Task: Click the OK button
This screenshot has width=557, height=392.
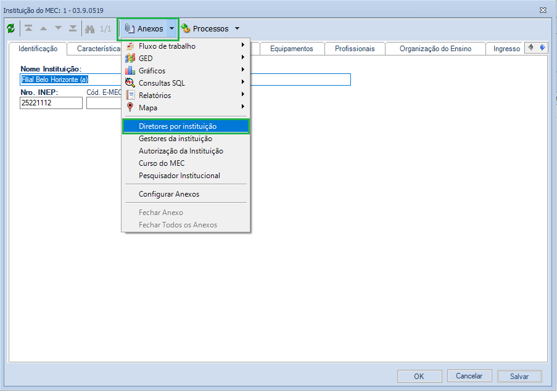Action: pyautogui.click(x=419, y=377)
